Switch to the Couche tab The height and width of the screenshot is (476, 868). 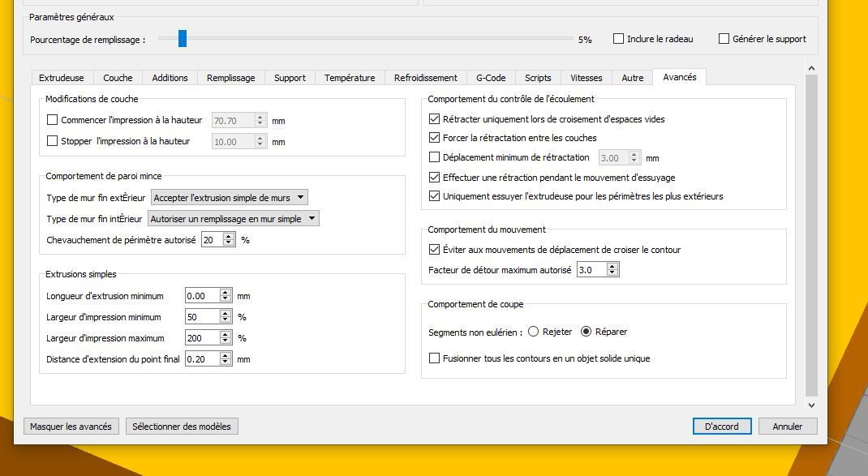(118, 78)
